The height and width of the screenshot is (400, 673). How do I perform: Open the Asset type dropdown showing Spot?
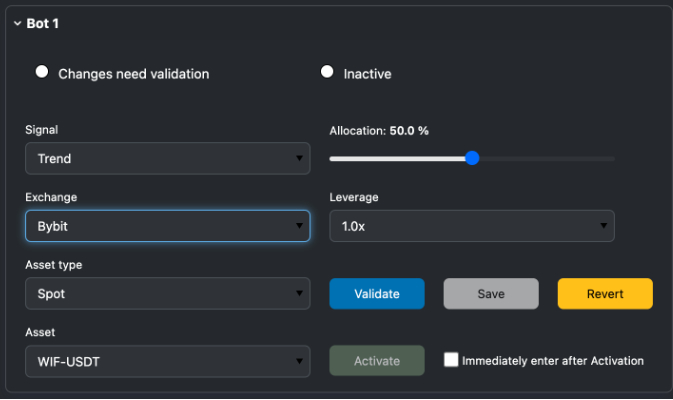pyautogui.click(x=167, y=294)
